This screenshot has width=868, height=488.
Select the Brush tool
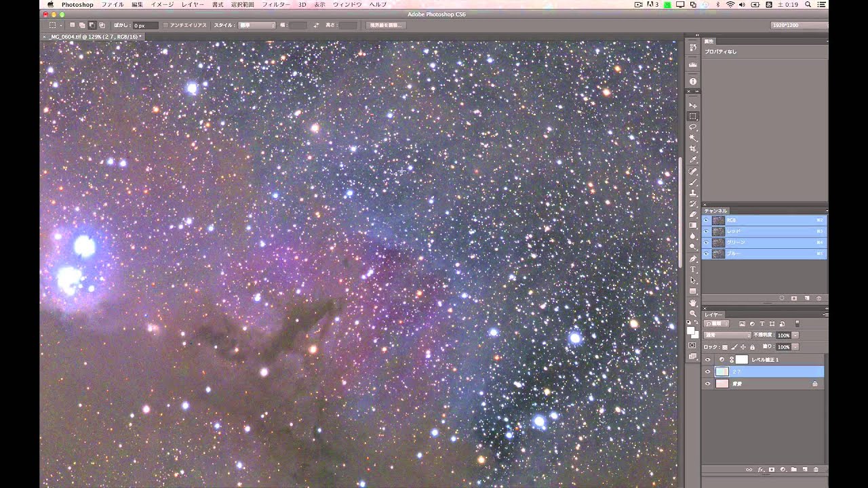(693, 182)
